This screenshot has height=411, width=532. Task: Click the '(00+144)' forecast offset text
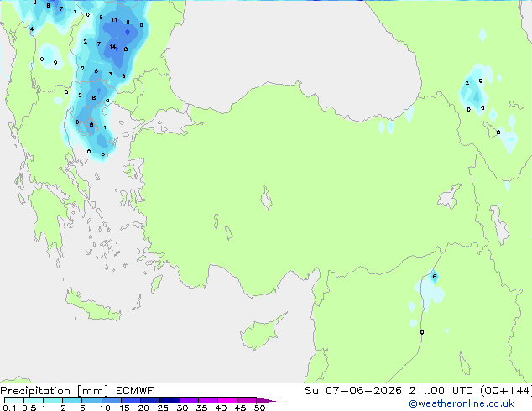point(506,390)
